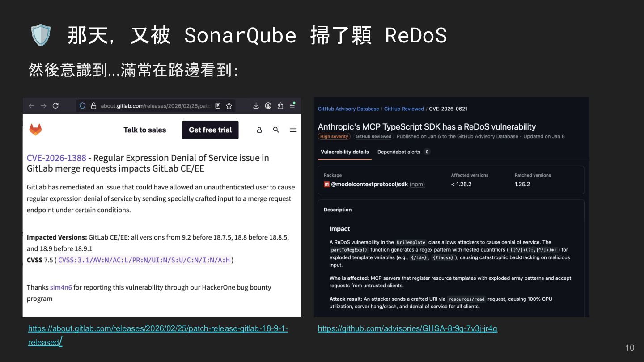Screen dimensions: 644x362
Task: Toggle reader view in address bar
Action: (x=218, y=106)
